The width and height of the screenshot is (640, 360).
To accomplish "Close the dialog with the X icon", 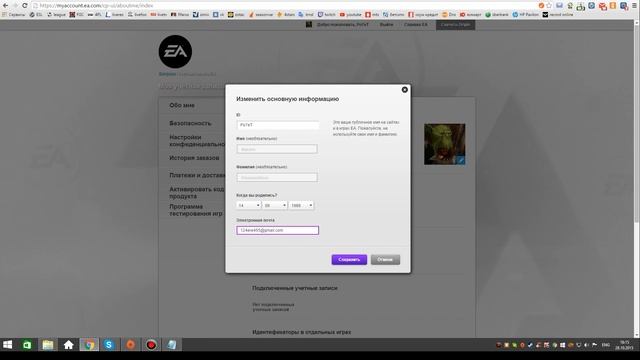I will [404, 89].
